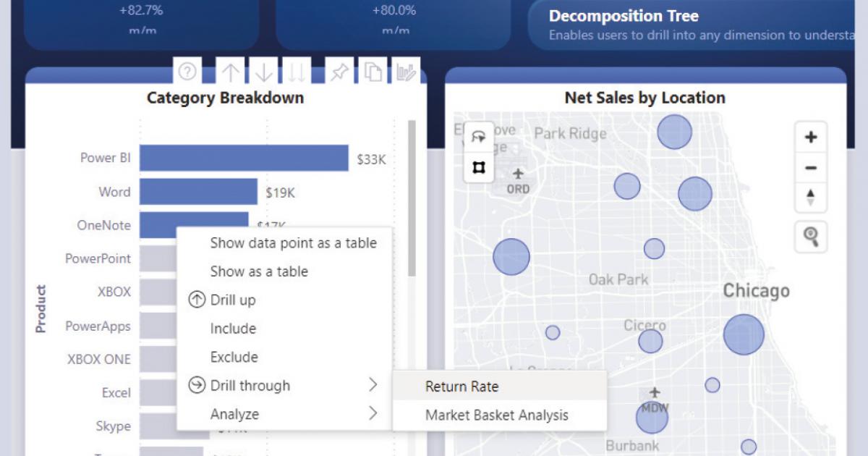Click the map rectangle select icon
This screenshot has height=456, width=868.
[479, 167]
